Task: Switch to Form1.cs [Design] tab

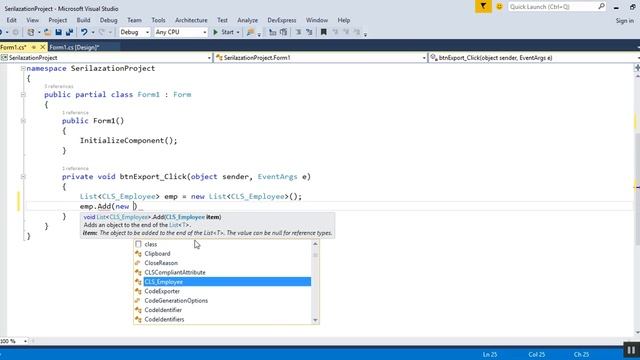Action: (74, 47)
